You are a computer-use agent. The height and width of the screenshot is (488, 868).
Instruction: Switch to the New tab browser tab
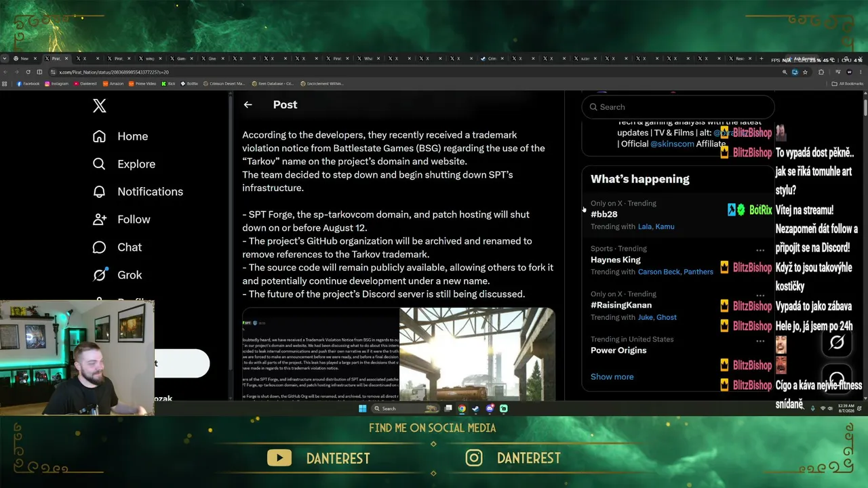24,59
